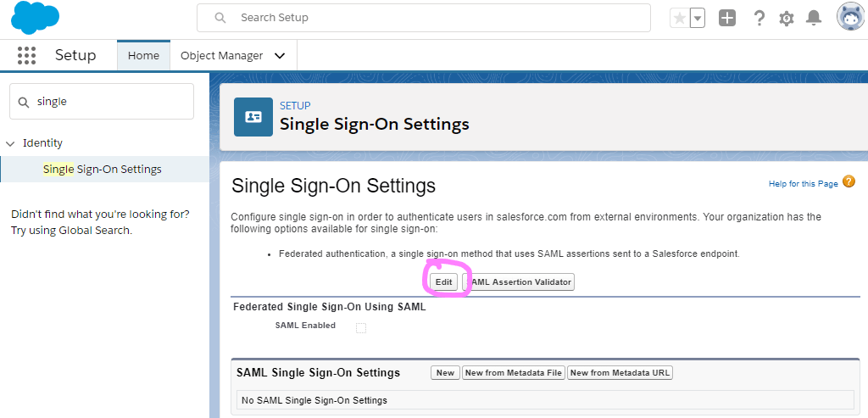Open the Global Actions plus icon

click(727, 18)
